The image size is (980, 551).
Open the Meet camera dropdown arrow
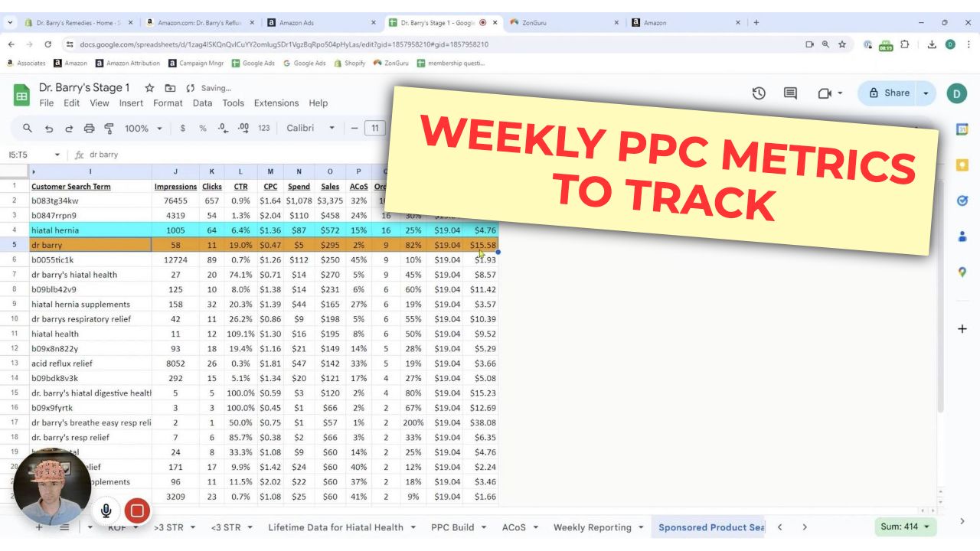841,93
